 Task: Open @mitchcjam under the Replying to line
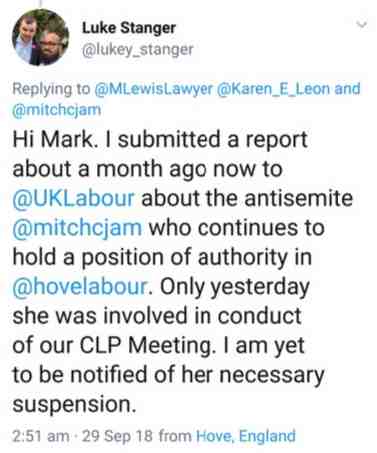click(x=56, y=109)
